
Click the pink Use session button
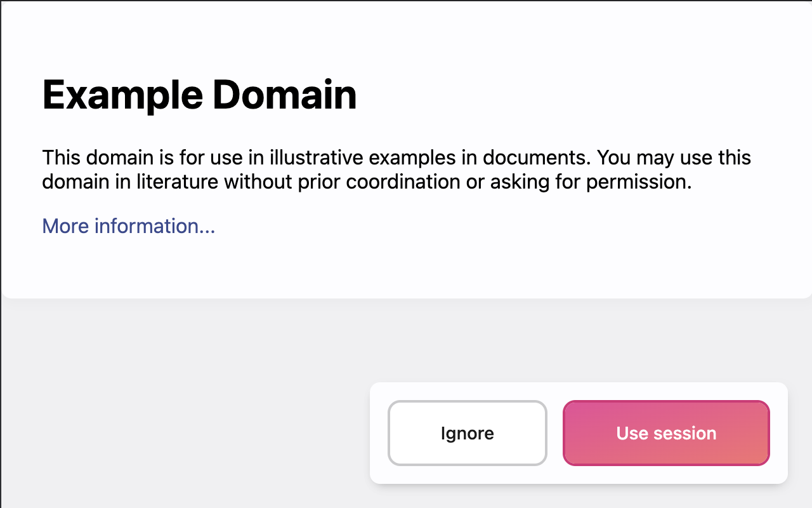666,433
